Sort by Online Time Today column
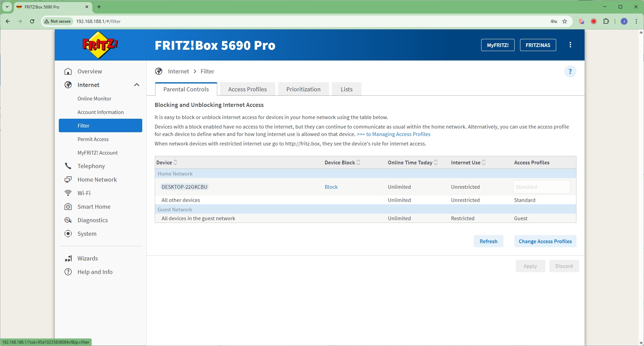644x346 pixels. pos(436,163)
